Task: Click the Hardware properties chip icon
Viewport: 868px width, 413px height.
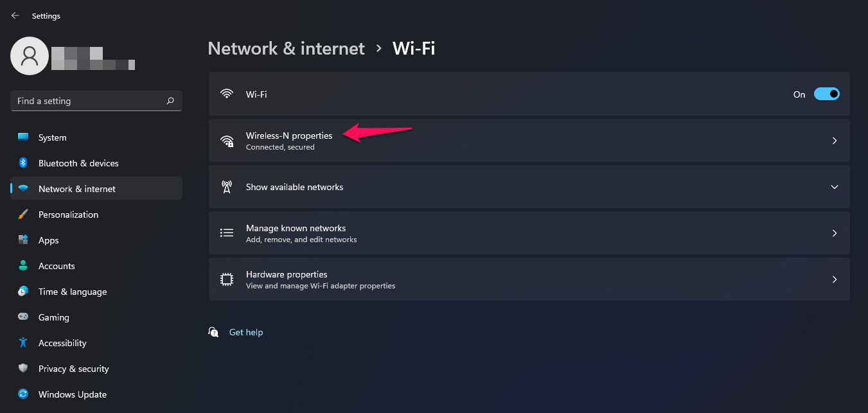Action: 227,279
